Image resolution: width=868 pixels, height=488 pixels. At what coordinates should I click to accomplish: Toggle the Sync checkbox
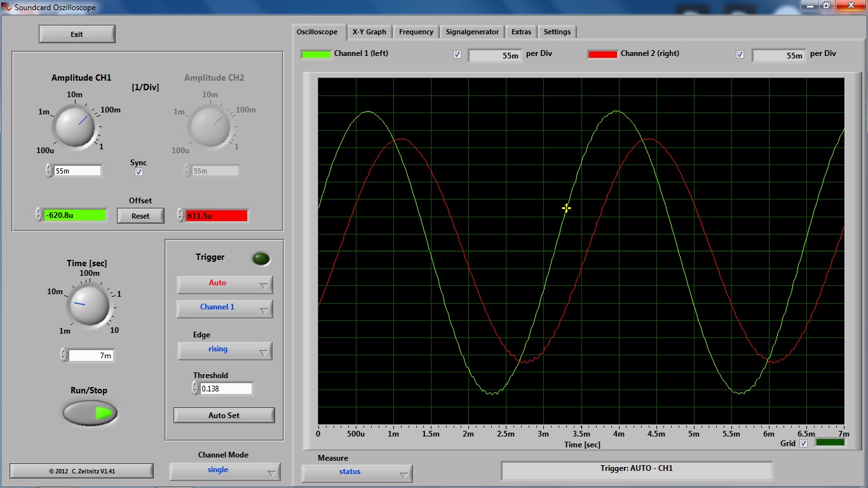[139, 172]
